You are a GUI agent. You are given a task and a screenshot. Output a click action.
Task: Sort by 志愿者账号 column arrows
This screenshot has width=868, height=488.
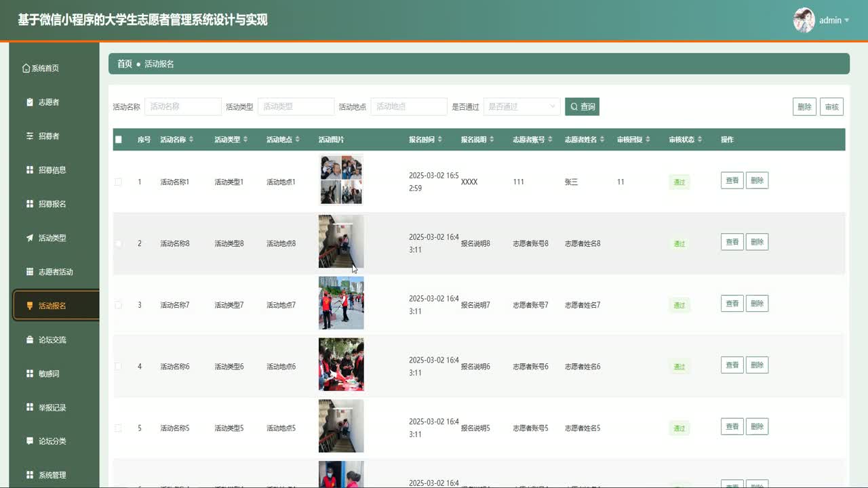551,140
